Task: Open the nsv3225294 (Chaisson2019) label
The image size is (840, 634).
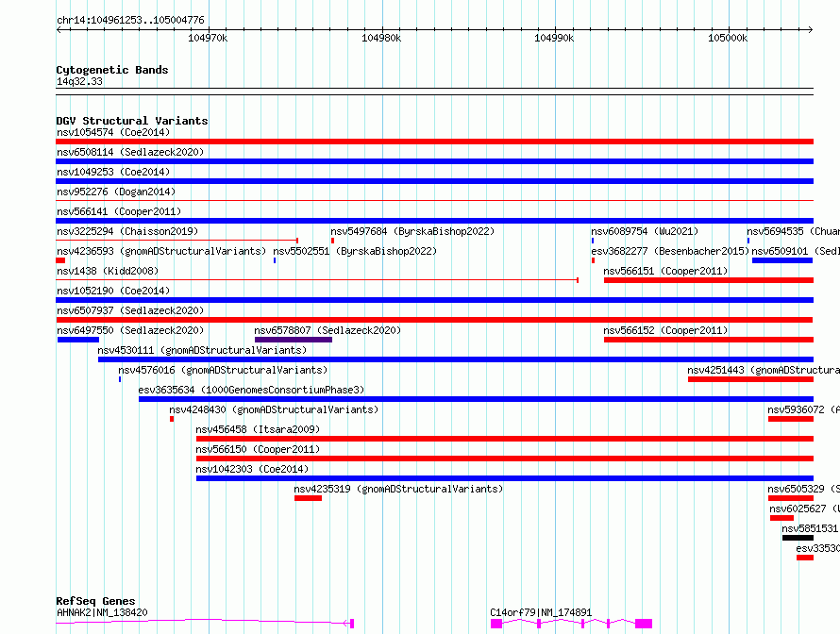Action: [x=127, y=231]
